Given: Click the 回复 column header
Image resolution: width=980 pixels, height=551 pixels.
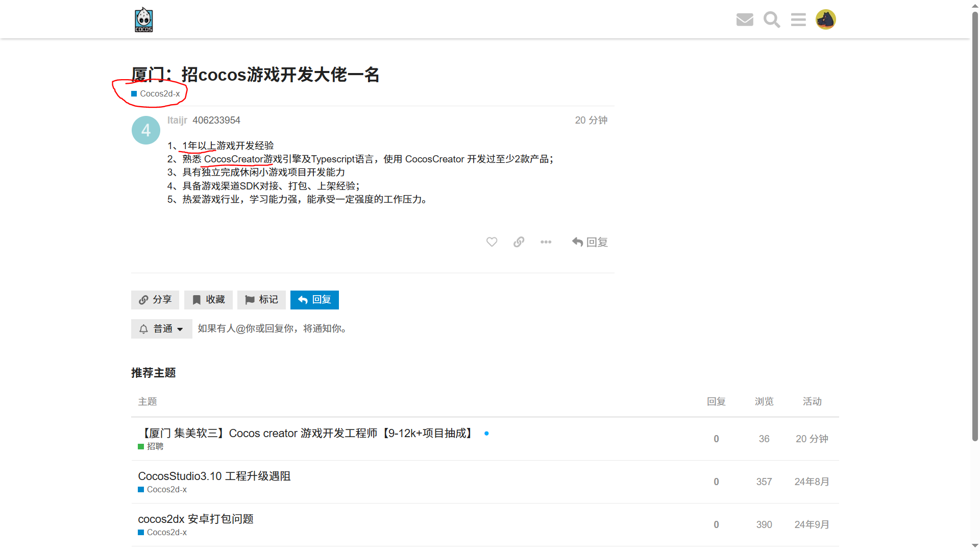Looking at the screenshot, I should point(716,402).
